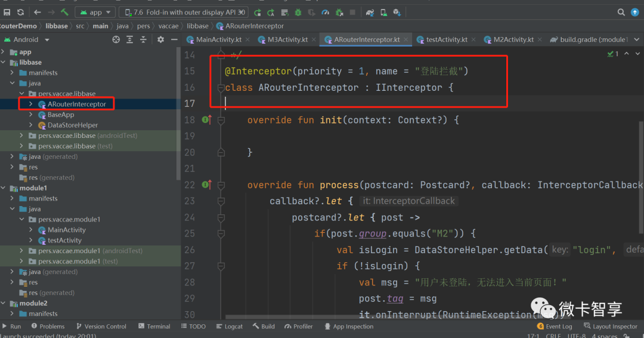Viewport: 644px width, 338px height.
Task: Open the SDK Manager icon
Action: pos(397,13)
